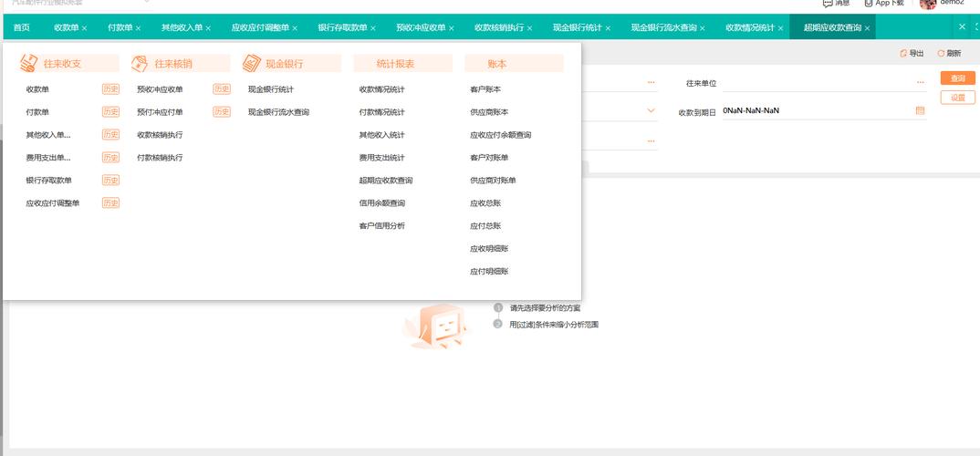
Task: Open 历史 for 银行存取款单
Action: click(110, 180)
